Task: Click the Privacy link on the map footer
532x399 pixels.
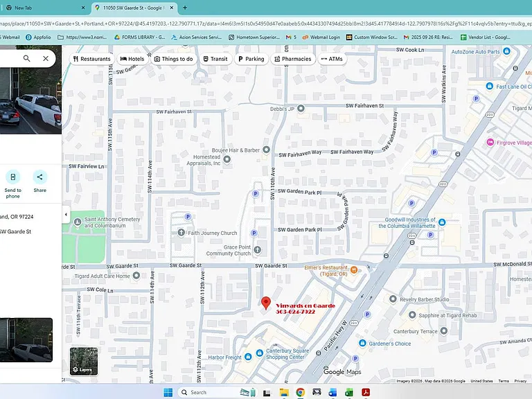Action: [520, 381]
